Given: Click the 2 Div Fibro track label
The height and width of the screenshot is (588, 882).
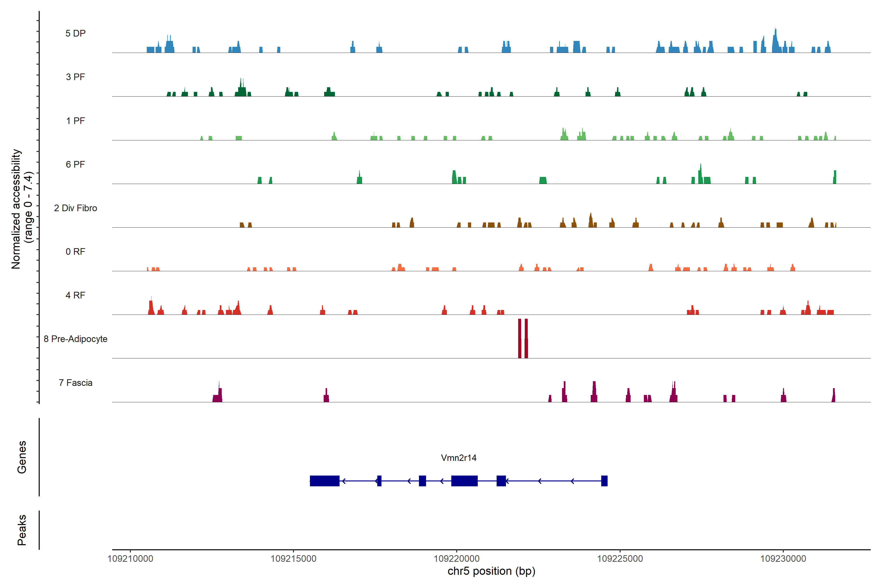Looking at the screenshot, I should (x=75, y=208).
